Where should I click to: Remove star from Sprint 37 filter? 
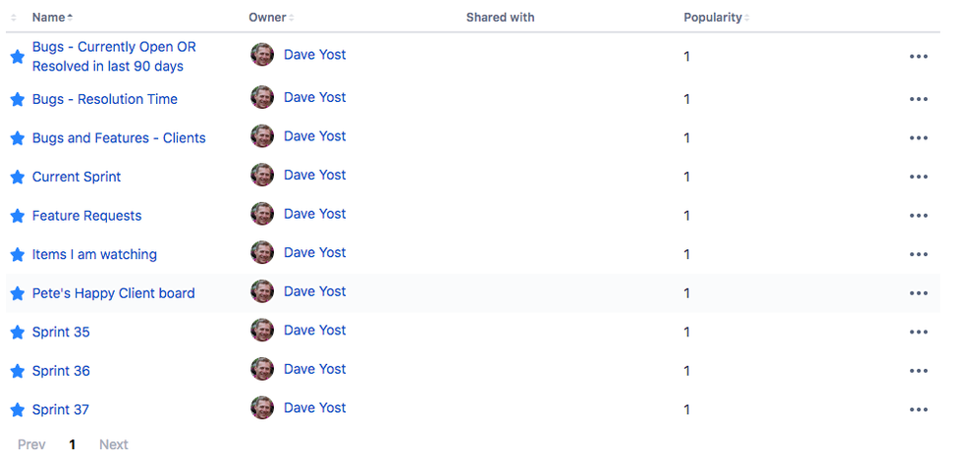point(18,410)
